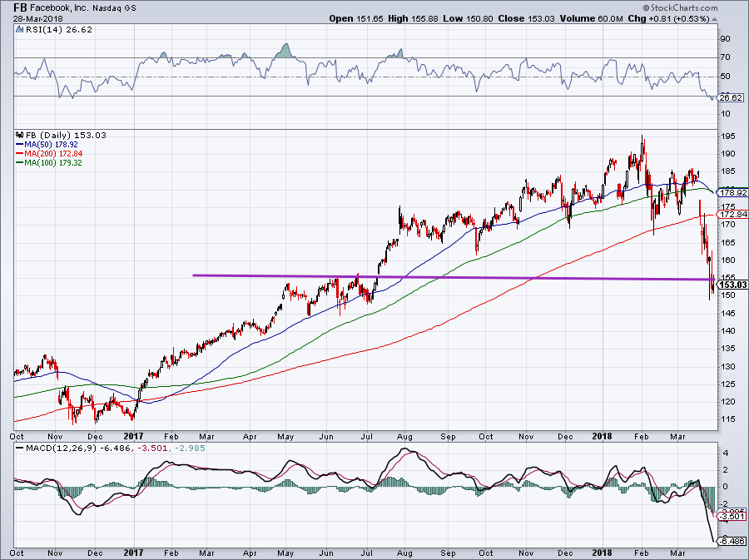Screen dimensions: 749x560
Task: Click the candlestick icon before FB (Daily)
Action: pos(20,135)
